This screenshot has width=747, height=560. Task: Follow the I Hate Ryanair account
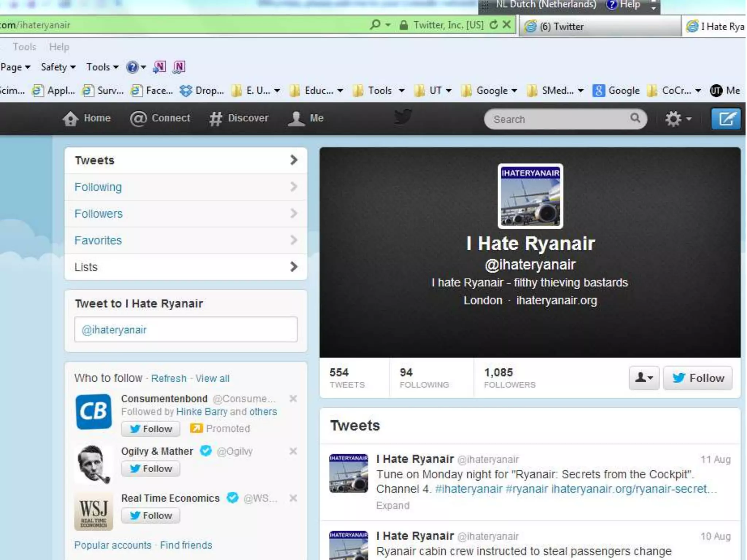[x=697, y=378]
